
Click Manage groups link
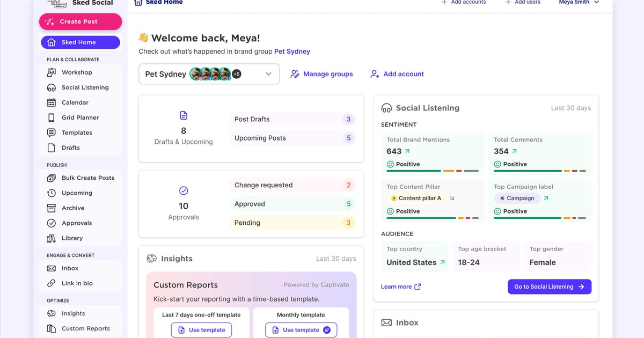(x=321, y=74)
